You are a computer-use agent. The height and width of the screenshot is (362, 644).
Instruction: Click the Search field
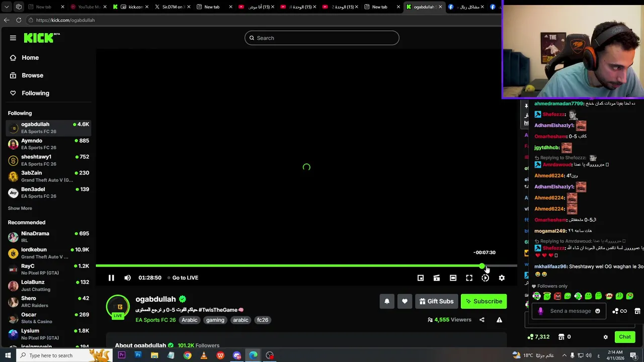click(x=322, y=38)
